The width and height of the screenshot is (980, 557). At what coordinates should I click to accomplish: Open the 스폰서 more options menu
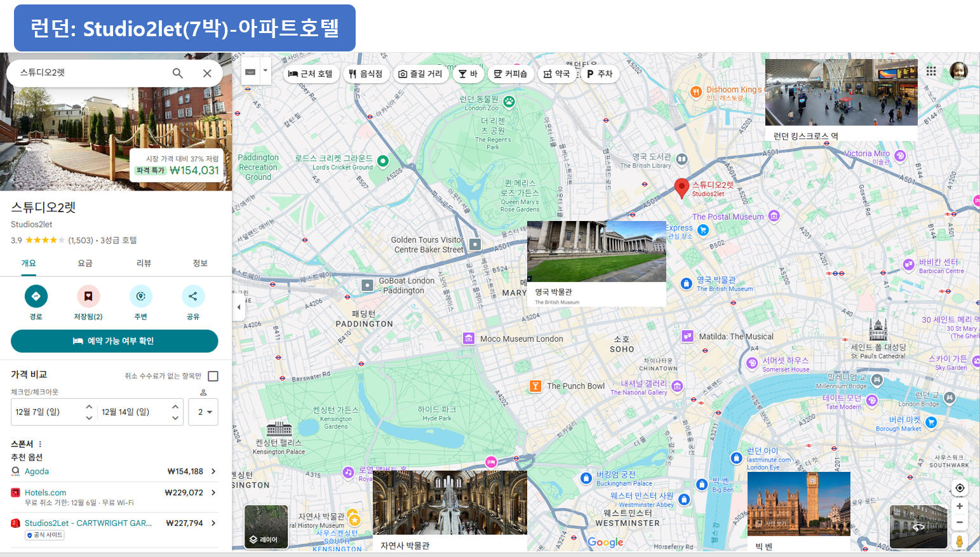(x=40, y=444)
